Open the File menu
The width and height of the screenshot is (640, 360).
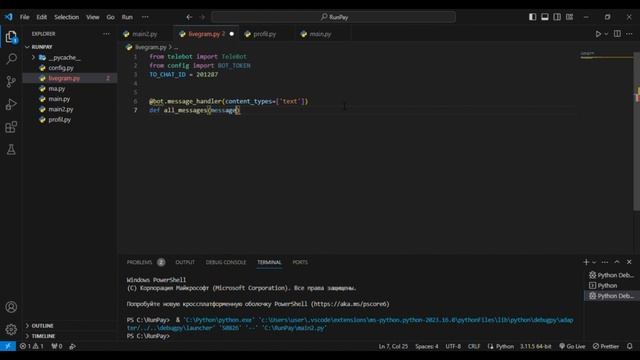[x=24, y=17]
